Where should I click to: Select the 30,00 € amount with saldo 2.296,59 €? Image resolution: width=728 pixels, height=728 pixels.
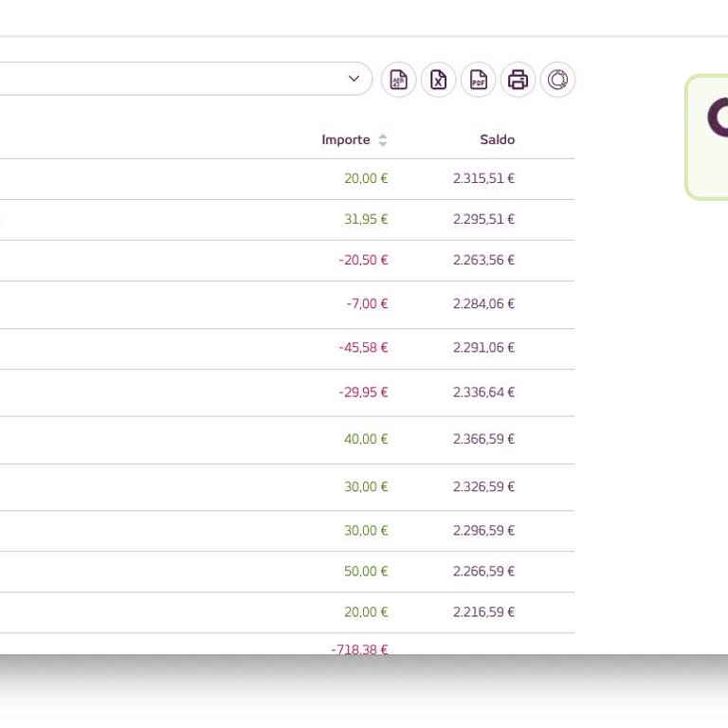pos(366,531)
